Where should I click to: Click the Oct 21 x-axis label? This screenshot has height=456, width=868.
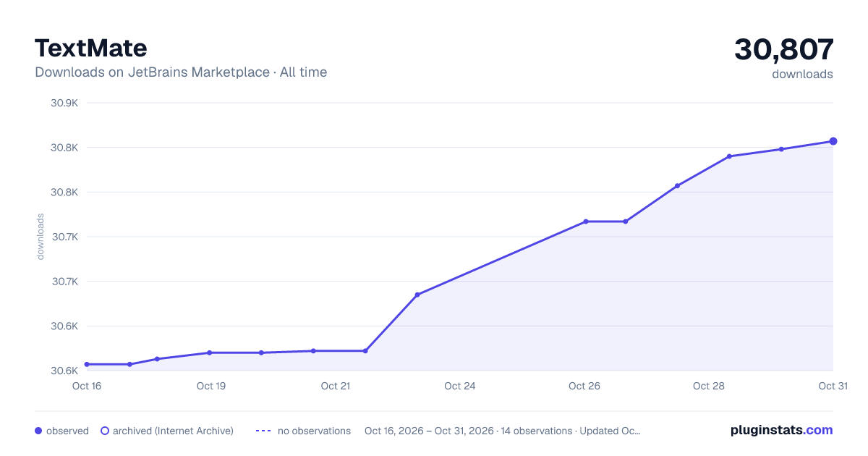coord(336,386)
